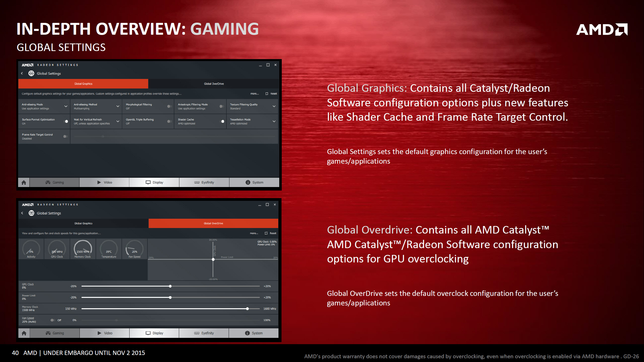Toggle OpenGL Triple Buffering switch
This screenshot has width=644, height=362.
click(170, 121)
